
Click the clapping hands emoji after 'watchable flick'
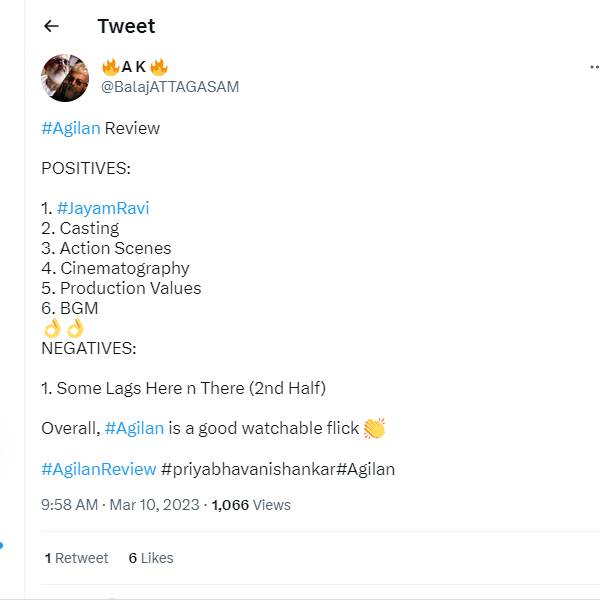374,428
